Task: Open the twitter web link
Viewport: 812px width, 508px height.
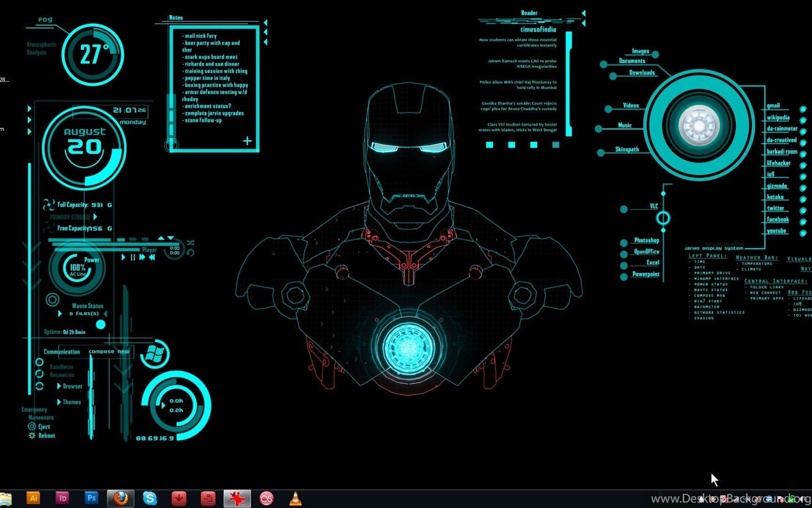Action: (775, 208)
